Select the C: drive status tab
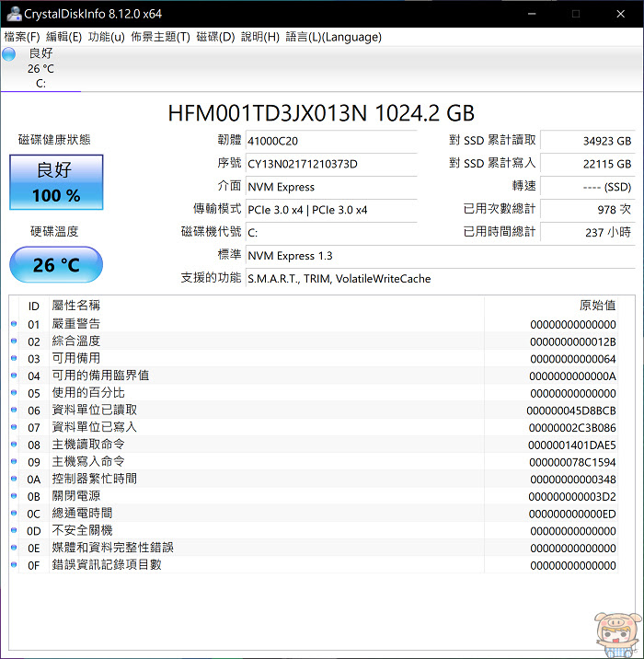Screen dimensions: 644x659 [x=40, y=68]
